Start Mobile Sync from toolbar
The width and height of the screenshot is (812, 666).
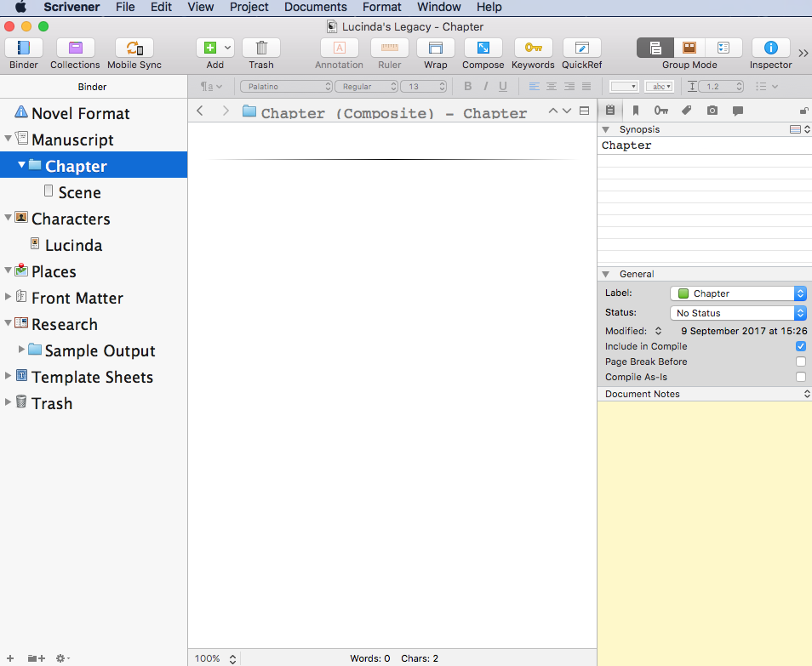click(134, 48)
